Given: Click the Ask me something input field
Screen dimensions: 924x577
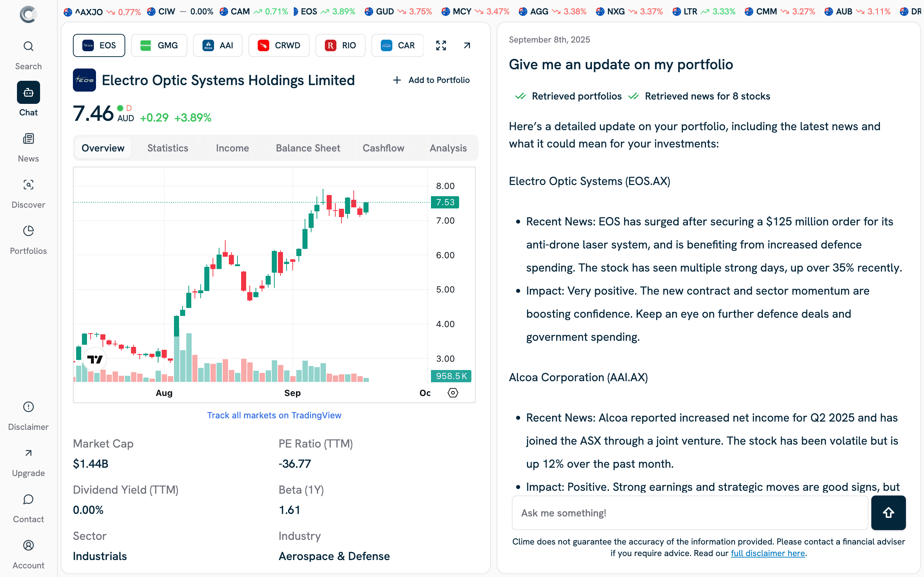Looking at the screenshot, I should tap(687, 513).
